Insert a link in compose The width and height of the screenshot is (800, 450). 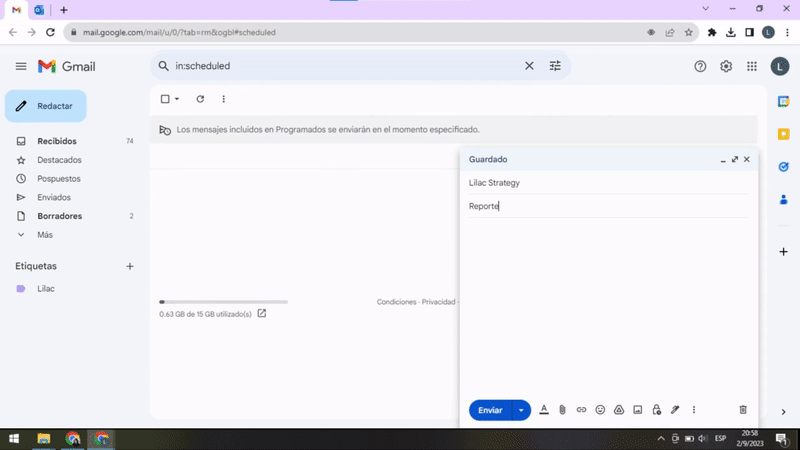pos(581,410)
